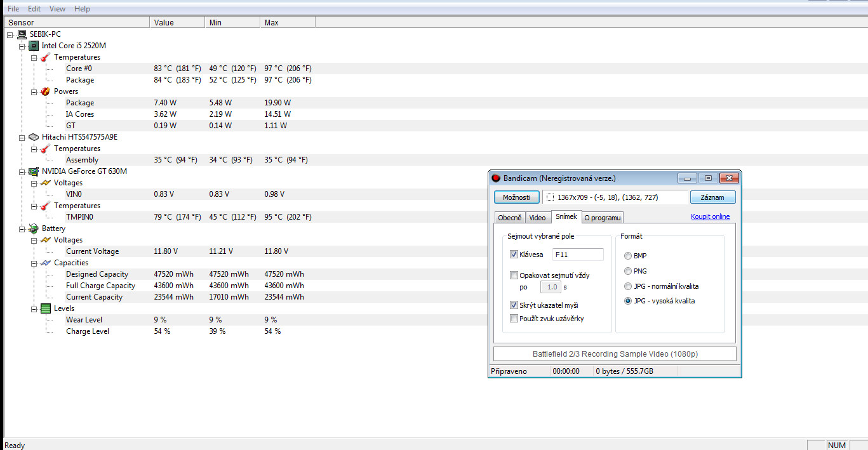Click the NVIDIA Temperatures thermometer icon
Screen dimensions: 868x450
pos(45,206)
